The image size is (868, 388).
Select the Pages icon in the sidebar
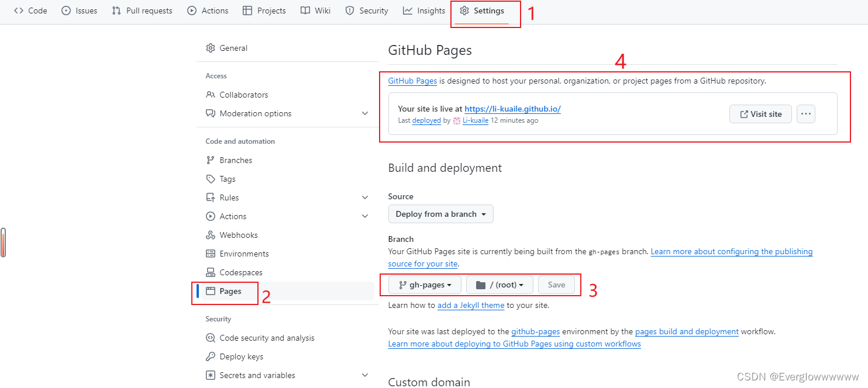tap(211, 290)
